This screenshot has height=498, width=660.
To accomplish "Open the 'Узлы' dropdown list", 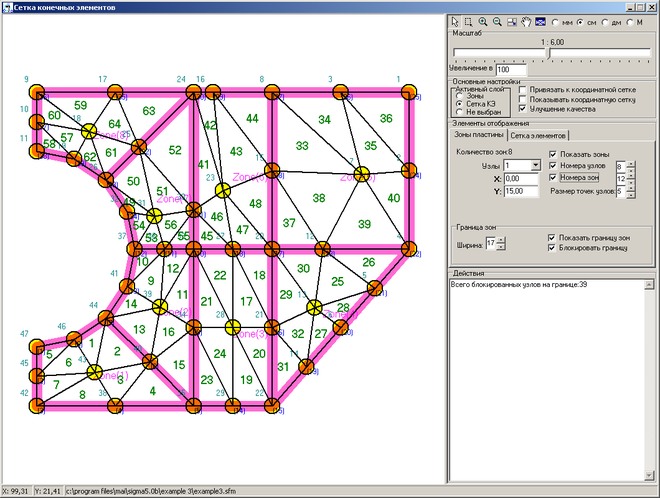I will [x=537, y=166].
